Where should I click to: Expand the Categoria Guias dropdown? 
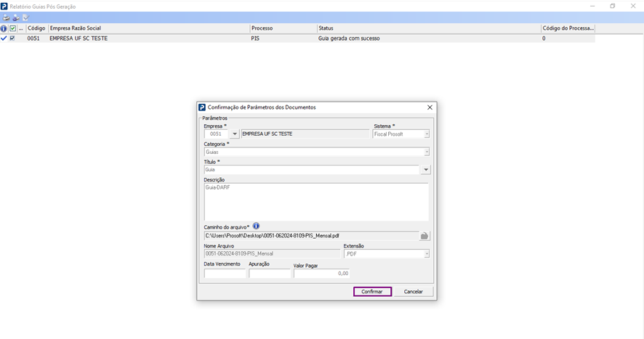click(427, 152)
